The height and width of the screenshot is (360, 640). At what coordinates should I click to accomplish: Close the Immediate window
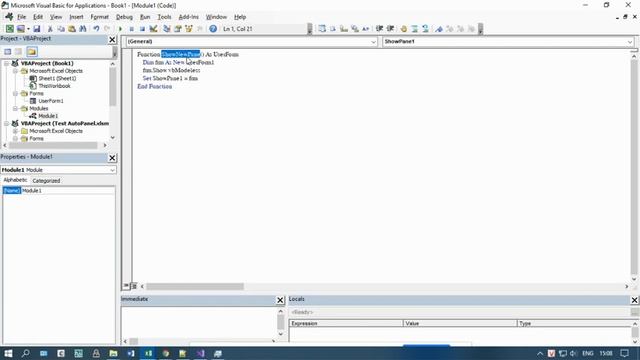[280, 300]
